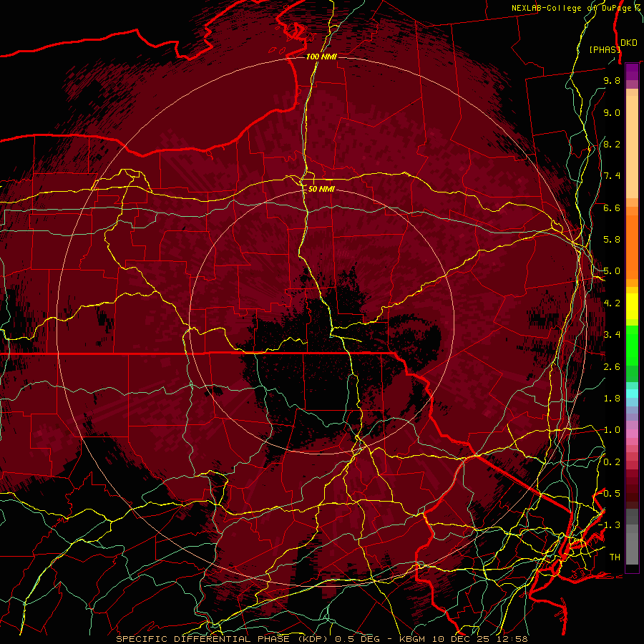Click the 5.8 scale value
The width and height of the screenshot is (644, 644).
click(x=612, y=240)
